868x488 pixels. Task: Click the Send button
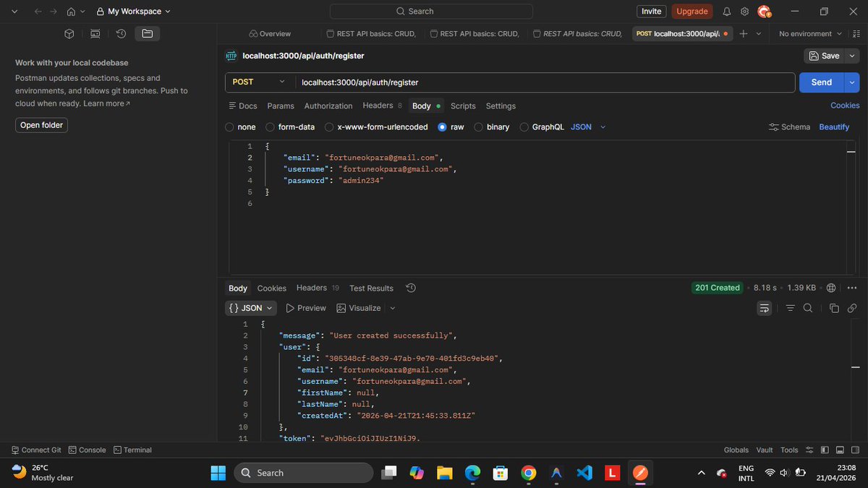822,82
